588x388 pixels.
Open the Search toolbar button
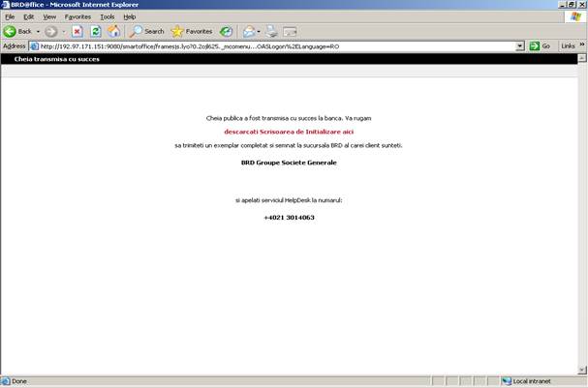click(147, 31)
